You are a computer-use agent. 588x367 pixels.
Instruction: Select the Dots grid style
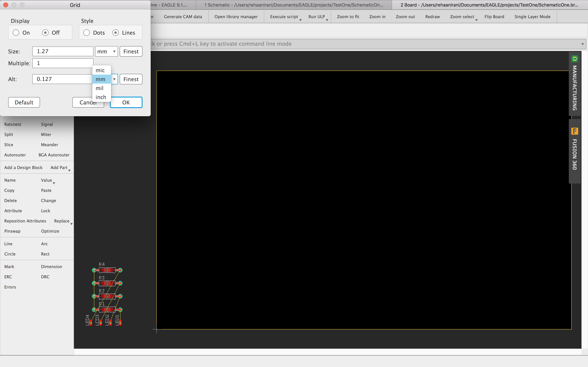coord(87,33)
